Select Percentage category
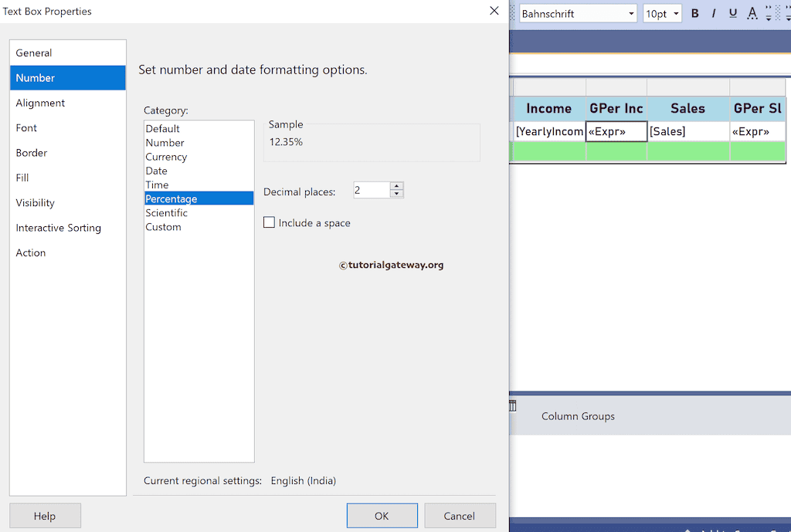The height and width of the screenshot is (532, 791). 199,198
